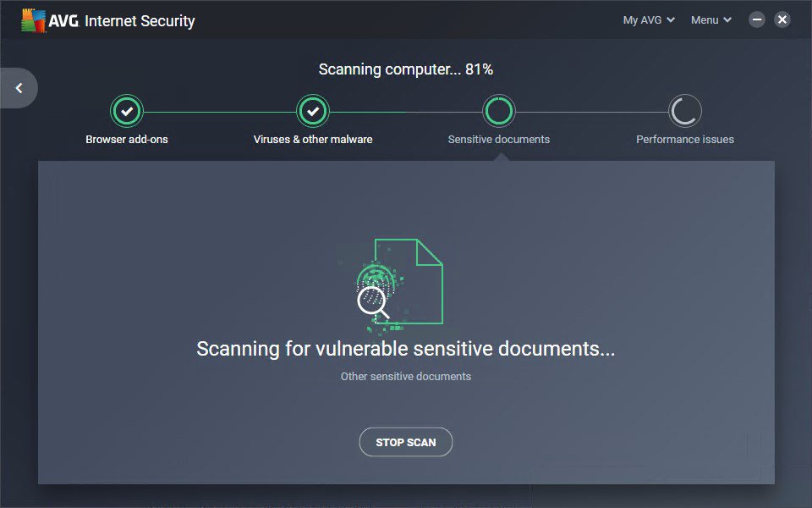The width and height of the screenshot is (812, 508).
Task: Click the Performance issues spinner circle
Action: [684, 111]
